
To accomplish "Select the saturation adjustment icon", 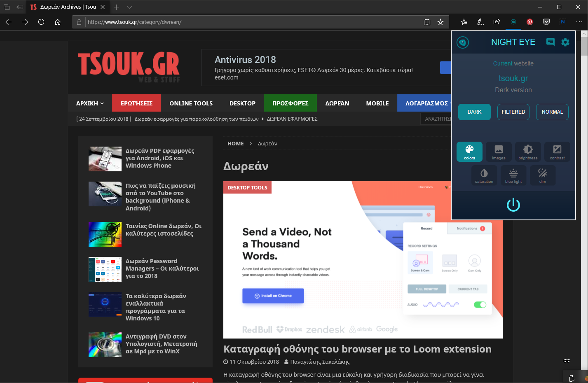I will [x=484, y=175].
